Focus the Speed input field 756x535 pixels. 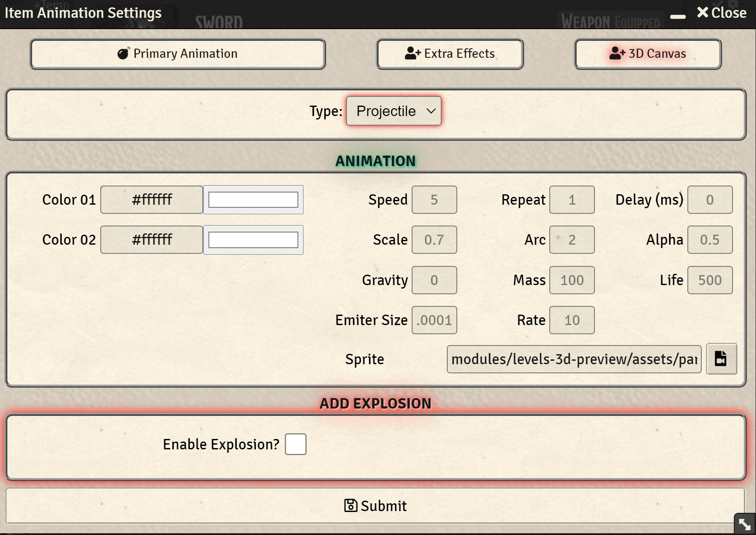tap(434, 200)
